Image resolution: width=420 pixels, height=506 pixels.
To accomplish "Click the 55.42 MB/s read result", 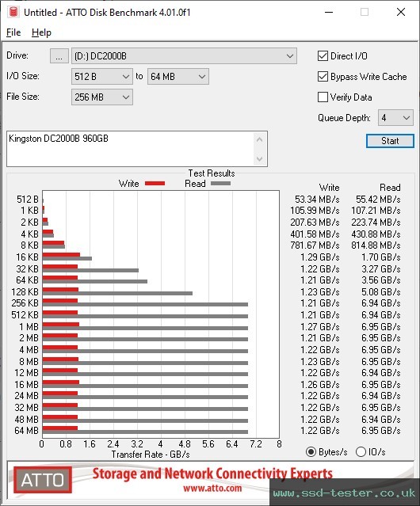I will tap(378, 200).
